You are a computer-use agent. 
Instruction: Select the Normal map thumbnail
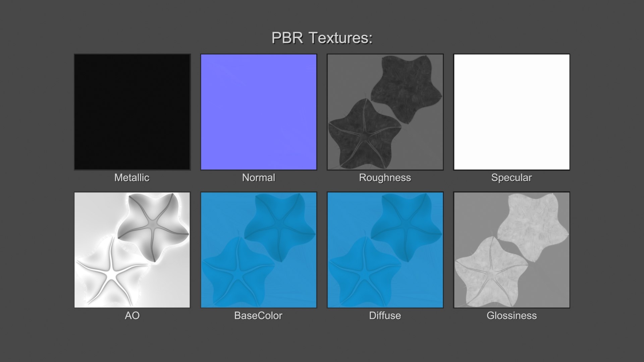(x=259, y=112)
